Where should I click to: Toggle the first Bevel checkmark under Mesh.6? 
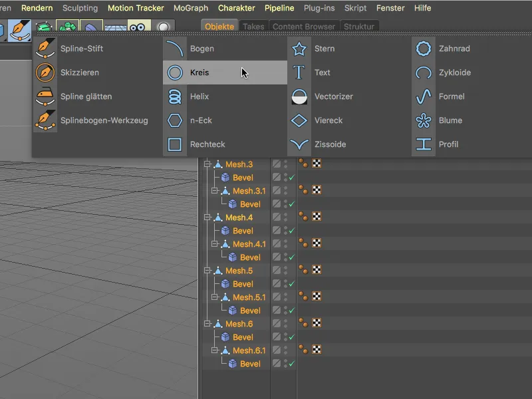click(x=292, y=337)
